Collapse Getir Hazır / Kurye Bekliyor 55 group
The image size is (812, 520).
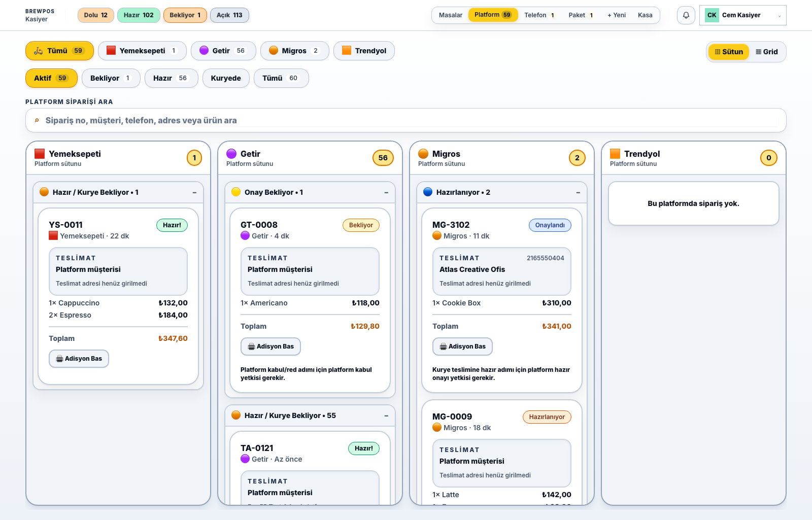pos(386,415)
